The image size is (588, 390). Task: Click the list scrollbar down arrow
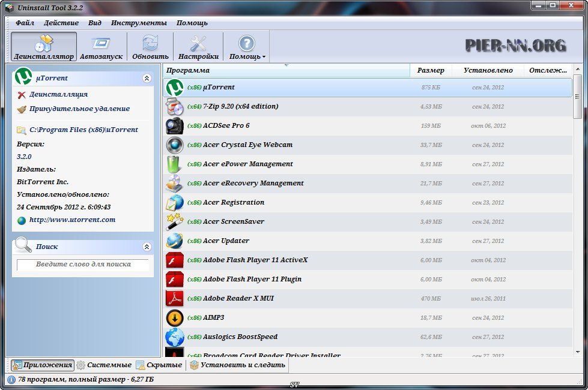[x=578, y=352]
